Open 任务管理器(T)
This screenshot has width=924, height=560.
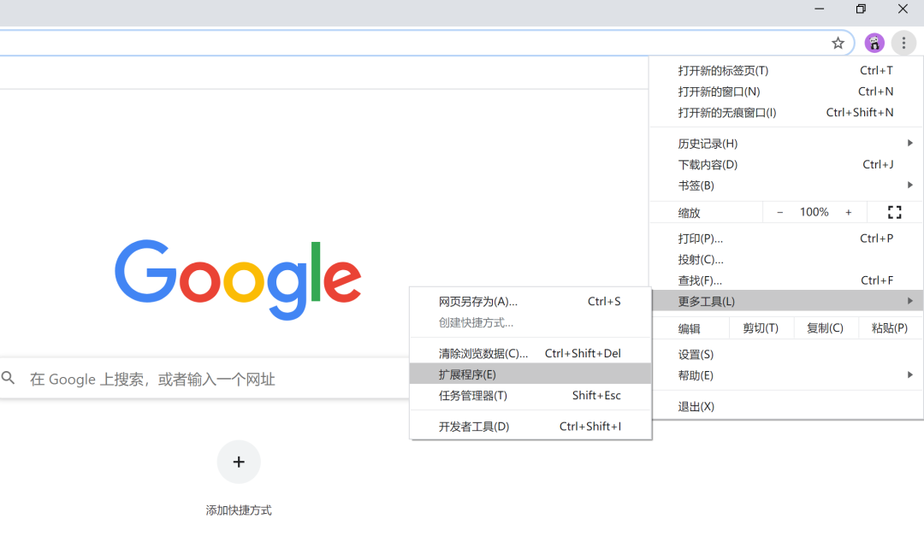(530, 395)
